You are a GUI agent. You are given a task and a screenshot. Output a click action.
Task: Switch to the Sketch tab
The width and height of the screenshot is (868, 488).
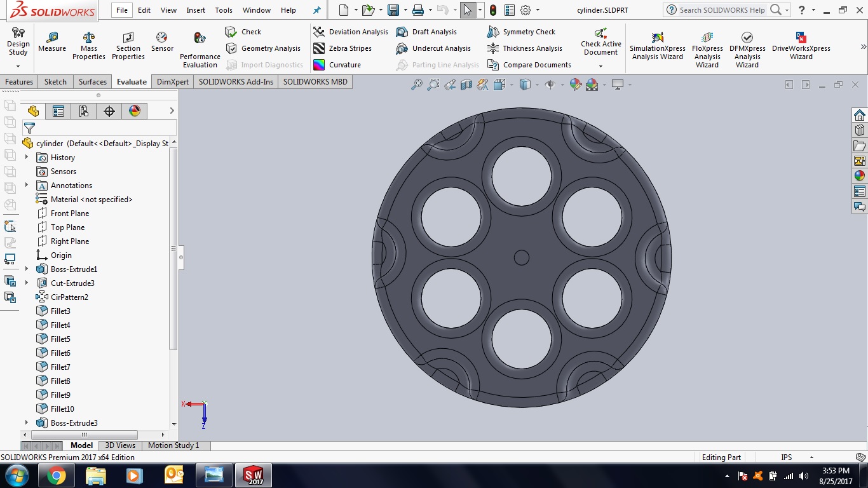[55, 82]
